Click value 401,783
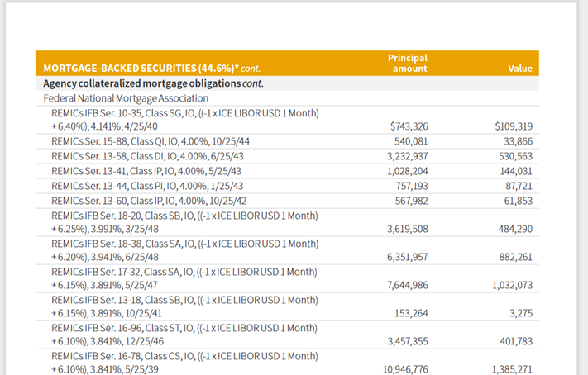The width and height of the screenshot is (588, 375). pos(516,342)
